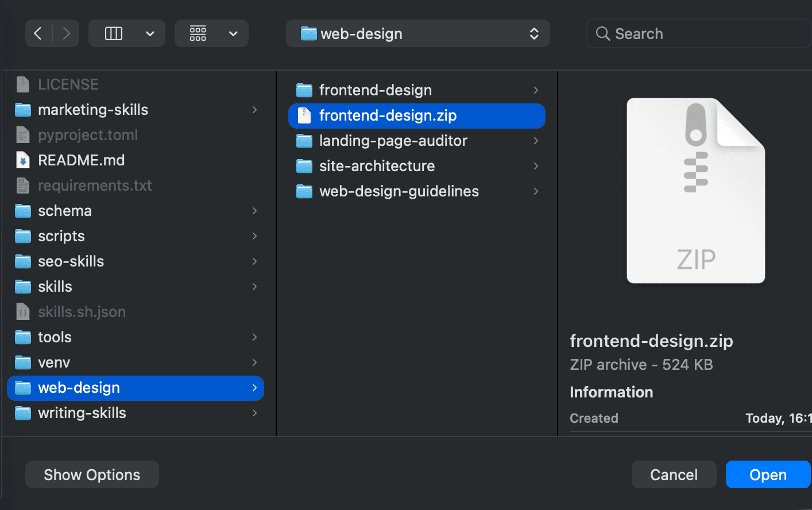Click the 'seo-skills' folder name
The height and width of the screenshot is (510, 812).
(x=71, y=261)
